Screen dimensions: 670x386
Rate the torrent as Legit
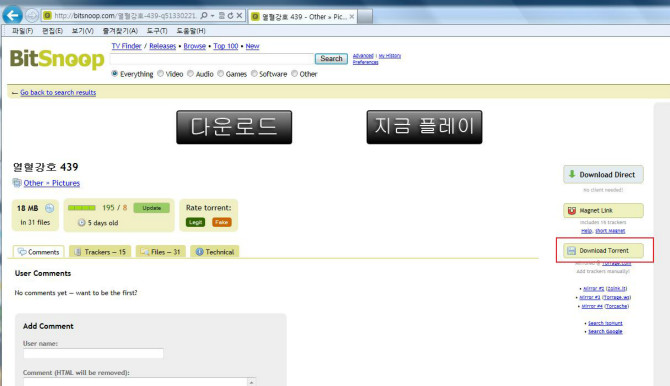coord(195,222)
